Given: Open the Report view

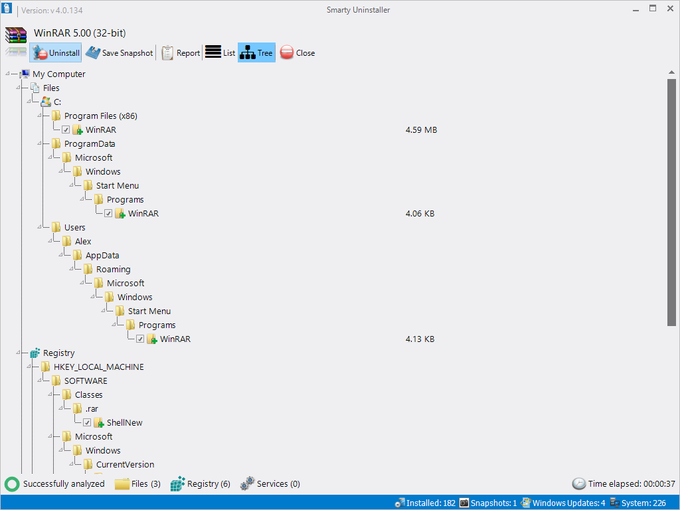Looking at the screenshot, I should click(180, 53).
